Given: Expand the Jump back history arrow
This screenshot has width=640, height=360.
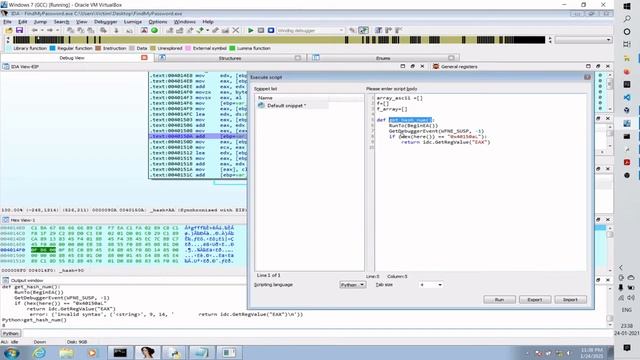Looking at the screenshot, I should coord(42,31).
